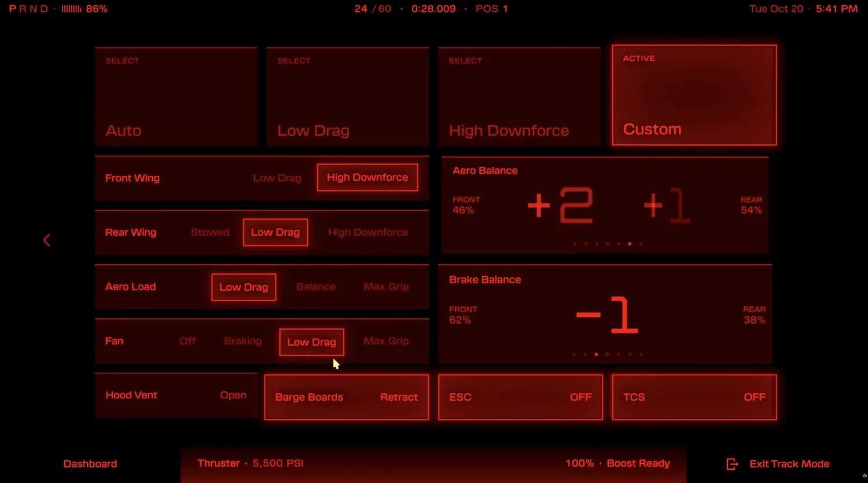This screenshot has width=868, height=483.
Task: Set Rear Wing to High Downforce
Action: coord(368,232)
